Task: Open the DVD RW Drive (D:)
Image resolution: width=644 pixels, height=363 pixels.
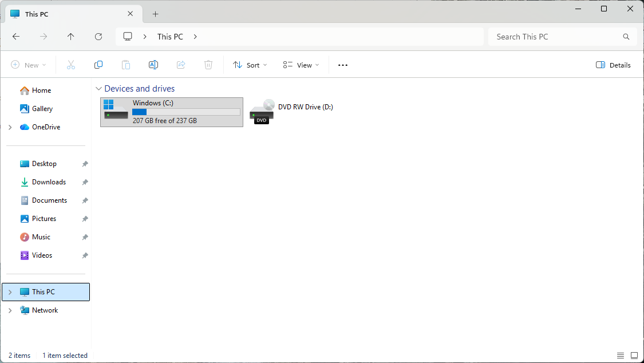Action: coord(292,112)
